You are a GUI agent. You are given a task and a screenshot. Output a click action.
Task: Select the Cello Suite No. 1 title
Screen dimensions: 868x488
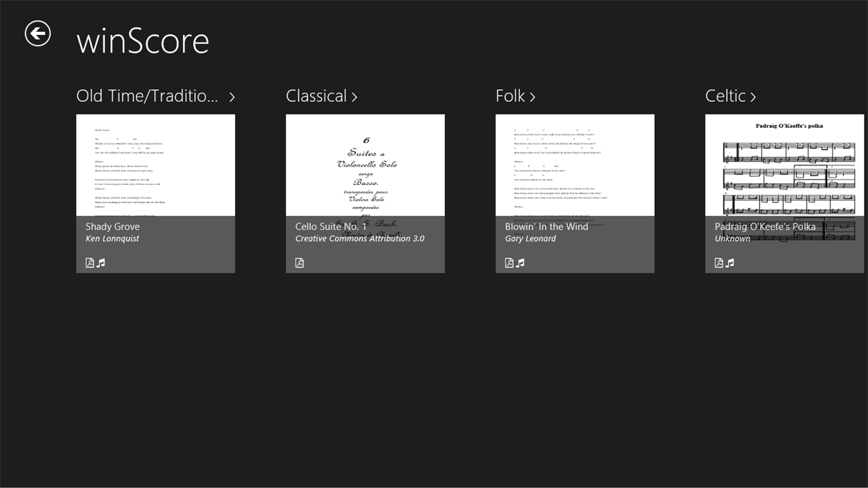point(330,227)
